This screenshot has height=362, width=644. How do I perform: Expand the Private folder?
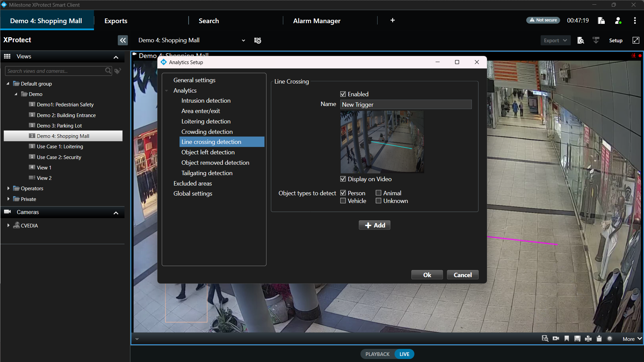[8, 199]
